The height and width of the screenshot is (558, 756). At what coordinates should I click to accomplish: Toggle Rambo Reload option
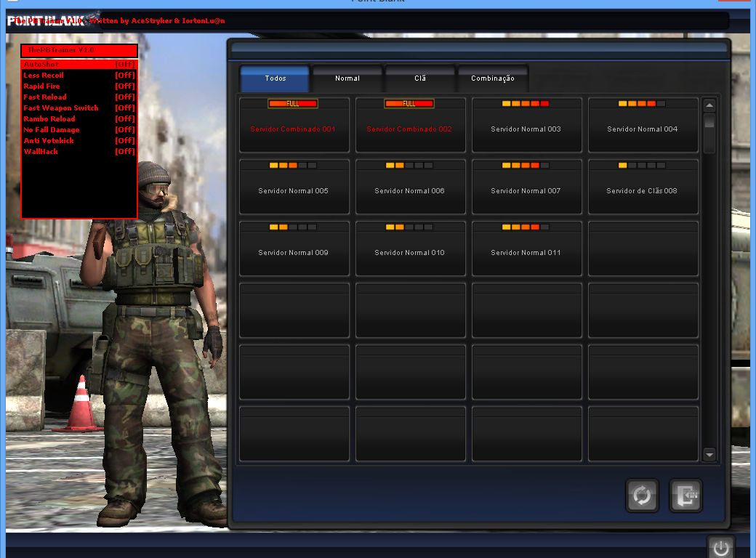79,118
